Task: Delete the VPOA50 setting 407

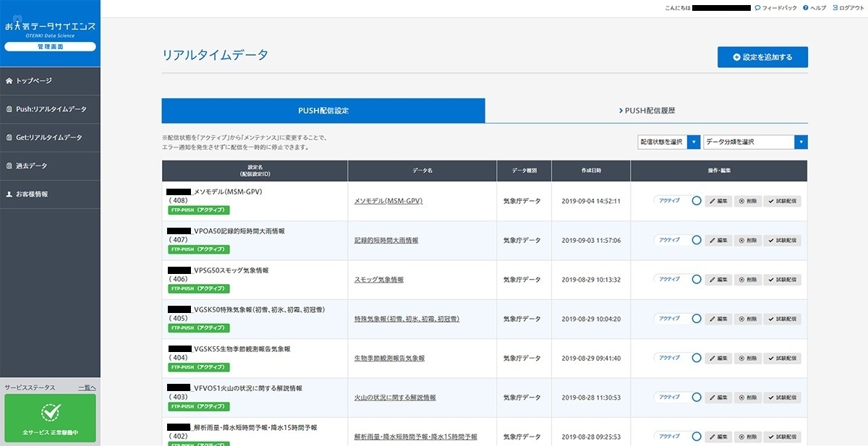Action: pos(748,240)
